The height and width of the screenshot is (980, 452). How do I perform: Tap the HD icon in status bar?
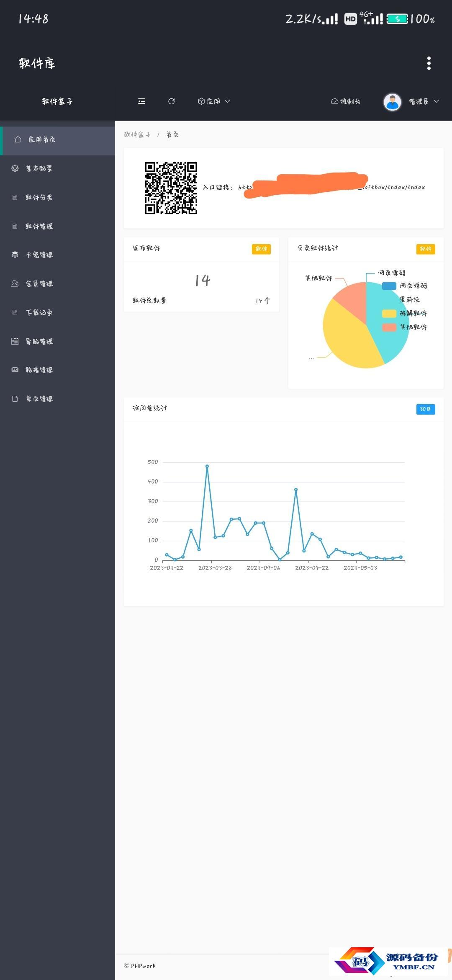point(350,19)
